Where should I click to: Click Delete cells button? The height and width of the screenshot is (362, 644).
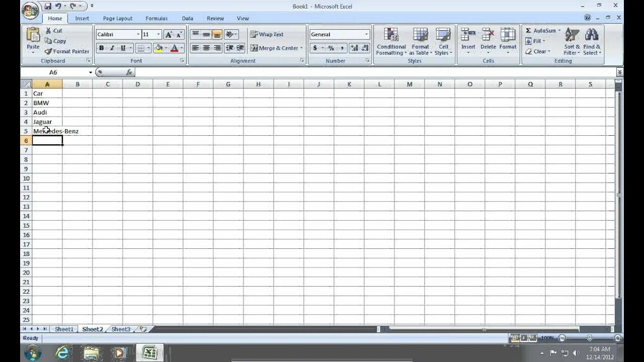point(488,42)
